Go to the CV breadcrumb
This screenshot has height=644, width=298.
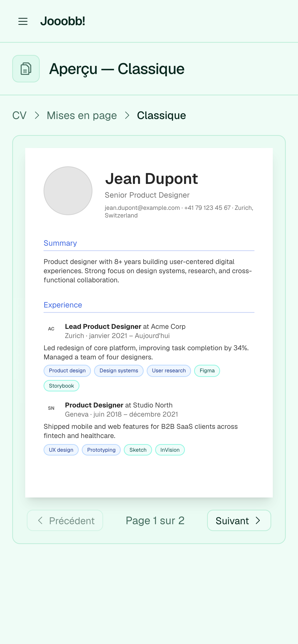coord(19,115)
